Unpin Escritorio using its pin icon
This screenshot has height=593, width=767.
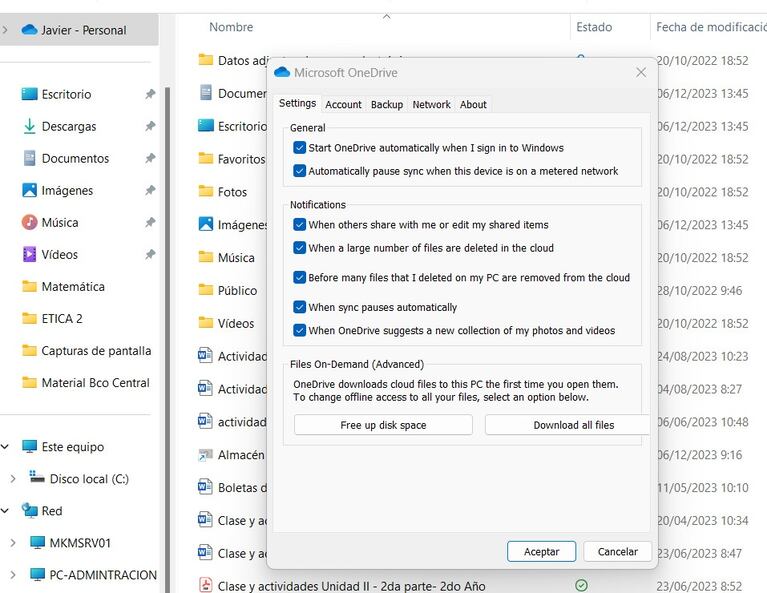click(150, 94)
